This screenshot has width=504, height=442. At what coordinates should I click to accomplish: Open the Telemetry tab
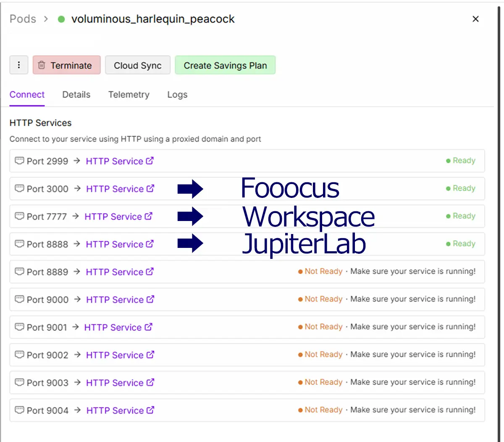[129, 95]
